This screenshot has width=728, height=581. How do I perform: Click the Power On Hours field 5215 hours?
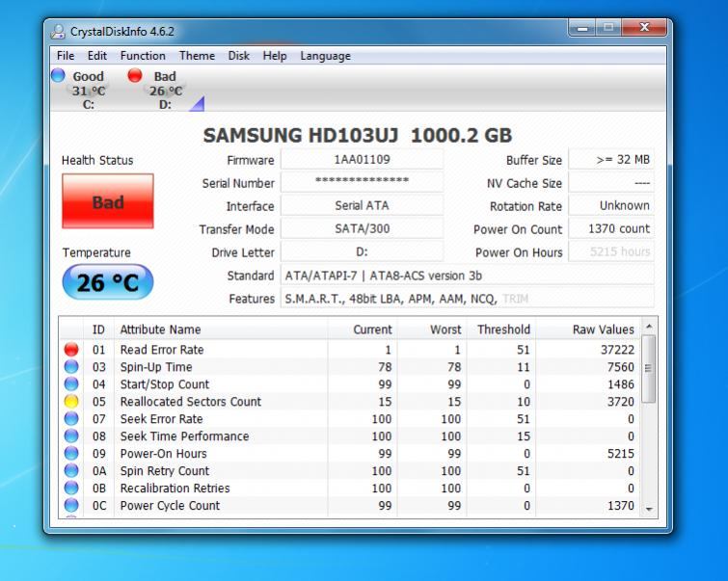[x=611, y=252]
